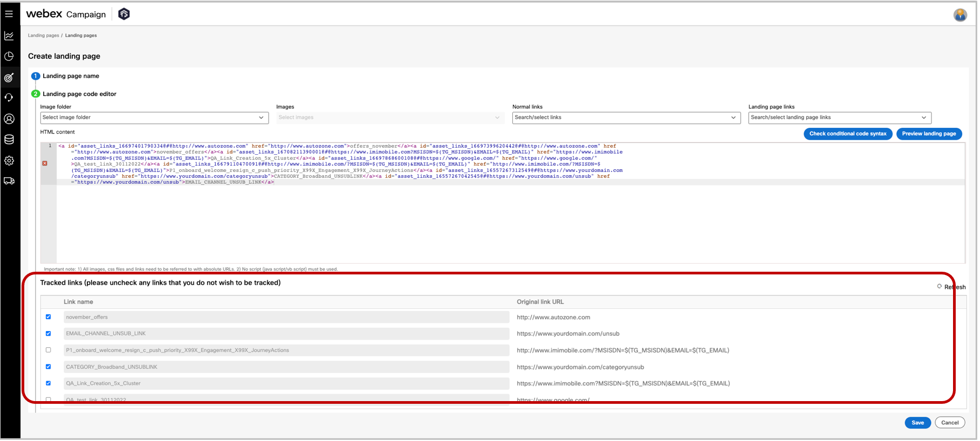Click the Webex Campaign logo
This screenshot has width=980, height=441.
66,14
